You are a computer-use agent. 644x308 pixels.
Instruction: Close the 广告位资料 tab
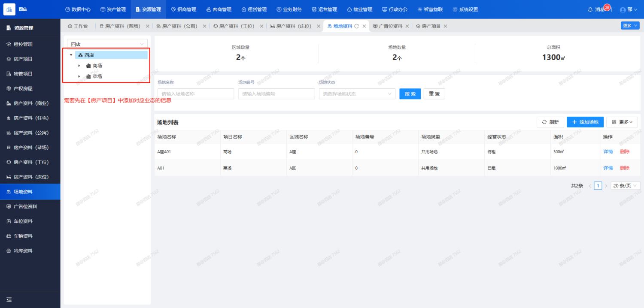(407, 26)
